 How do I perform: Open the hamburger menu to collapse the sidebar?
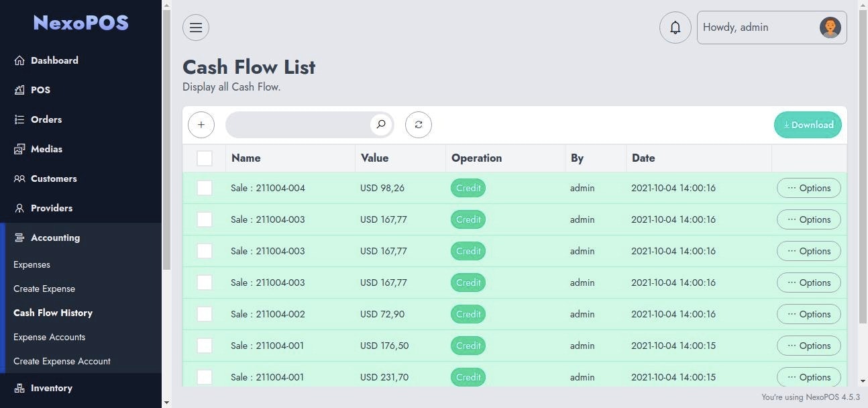195,27
